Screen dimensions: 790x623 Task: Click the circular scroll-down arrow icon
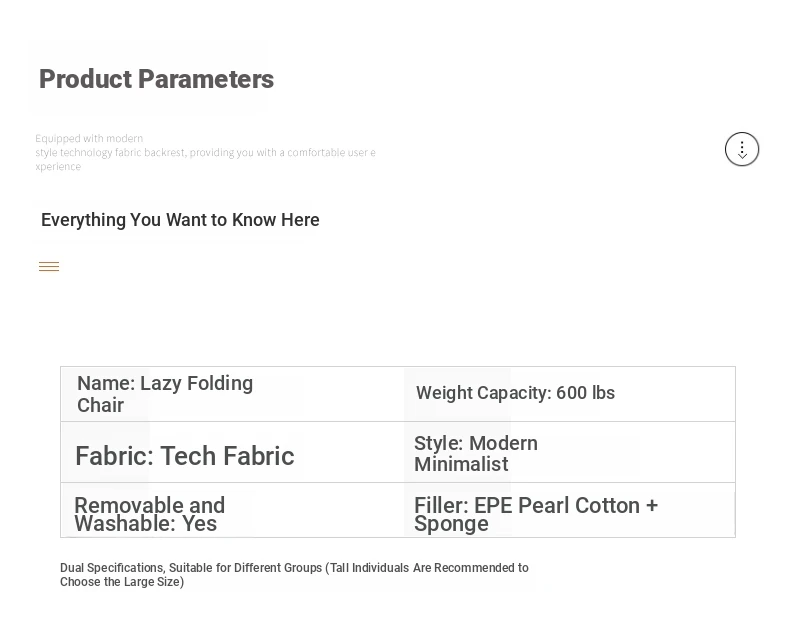(x=742, y=149)
